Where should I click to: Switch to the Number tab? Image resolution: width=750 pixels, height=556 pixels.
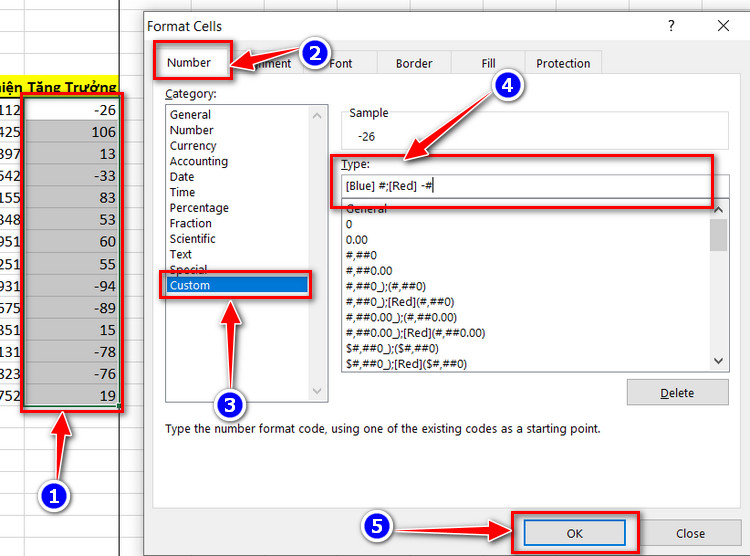click(x=189, y=63)
